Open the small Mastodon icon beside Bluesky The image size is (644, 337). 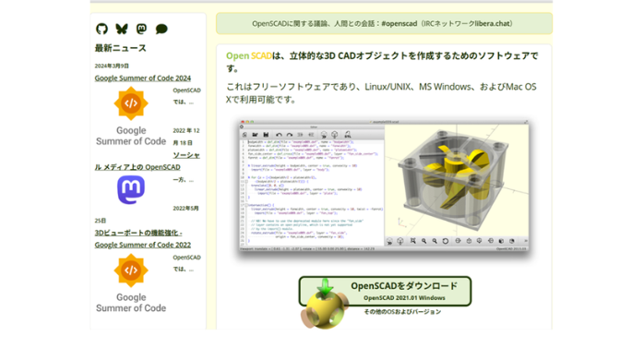click(x=141, y=29)
